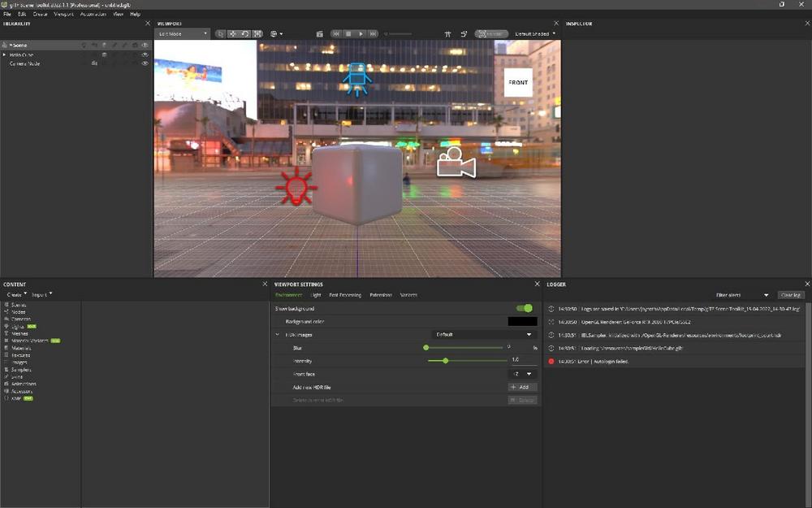Click the red error icon in the Logger
The height and width of the screenshot is (508, 812).
[551, 361]
